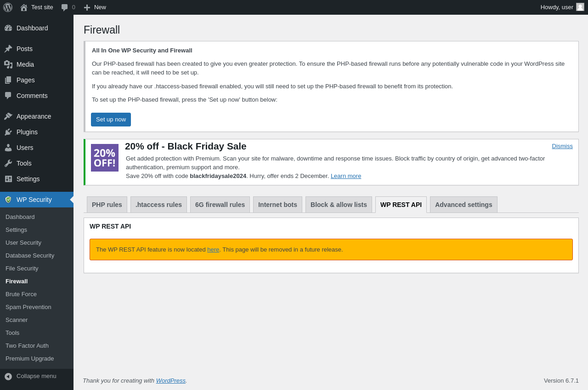
Task: Click the WP Security shield icon
Action: tap(8, 200)
